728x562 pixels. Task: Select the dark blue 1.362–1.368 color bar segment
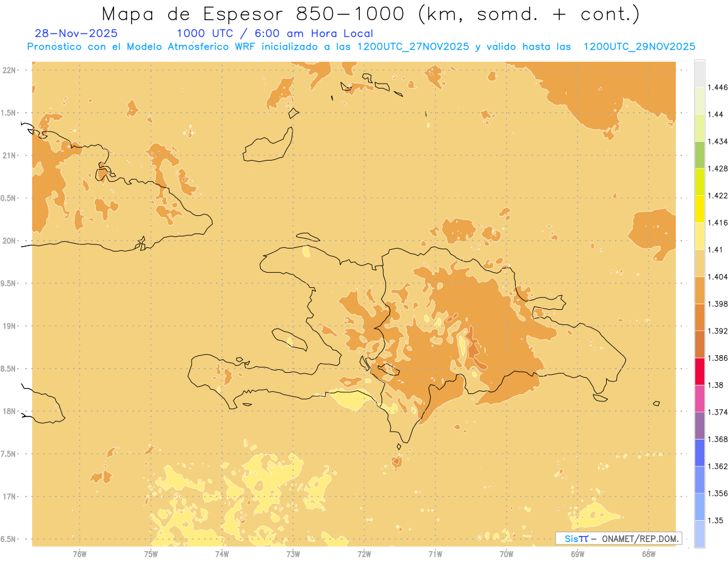[x=699, y=452]
